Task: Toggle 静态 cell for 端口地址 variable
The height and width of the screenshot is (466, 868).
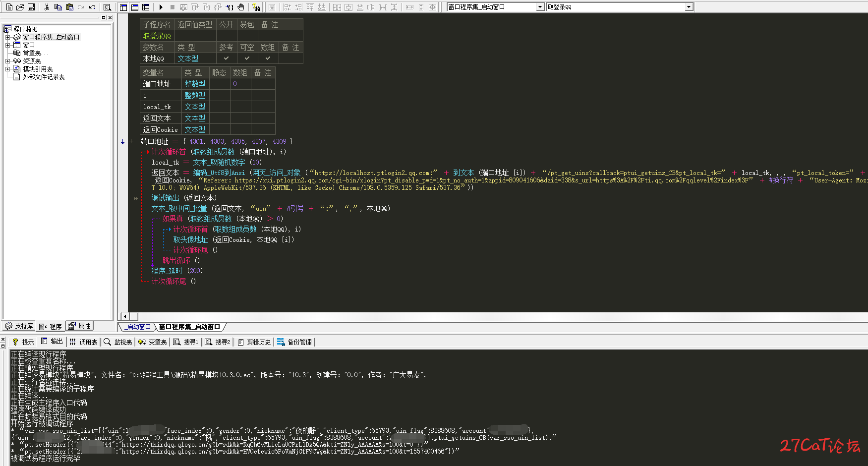Action: [220, 84]
